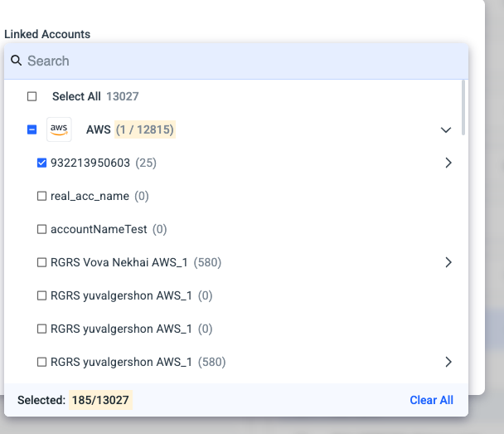Check the accountNameTest checkbox
This screenshot has height=434, width=504.
pyautogui.click(x=41, y=229)
